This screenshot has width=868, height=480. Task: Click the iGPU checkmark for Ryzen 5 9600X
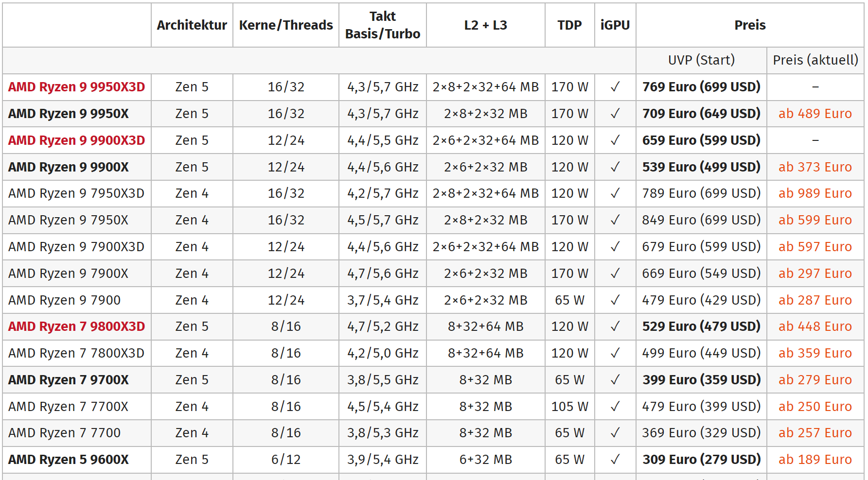pyautogui.click(x=615, y=460)
